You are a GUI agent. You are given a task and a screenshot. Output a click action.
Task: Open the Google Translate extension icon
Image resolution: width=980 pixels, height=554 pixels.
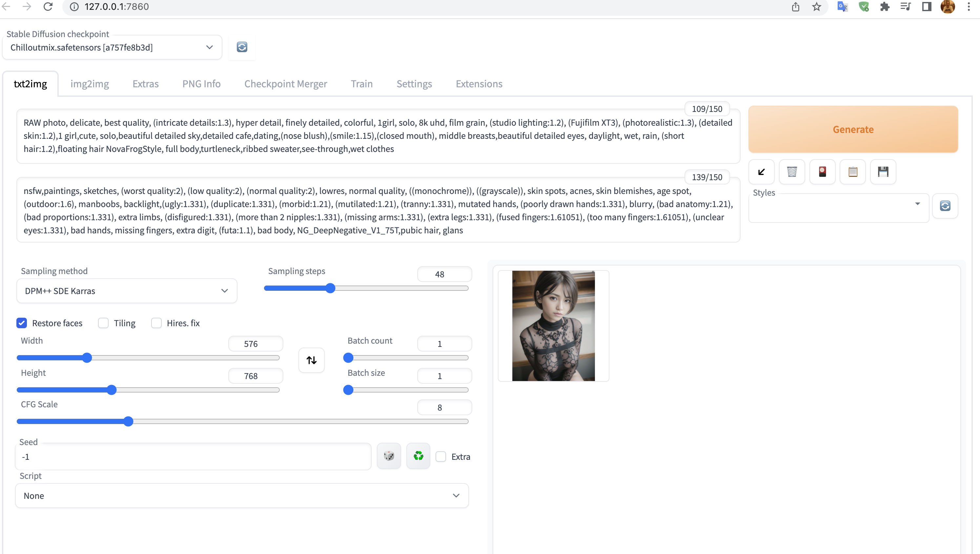click(x=843, y=7)
